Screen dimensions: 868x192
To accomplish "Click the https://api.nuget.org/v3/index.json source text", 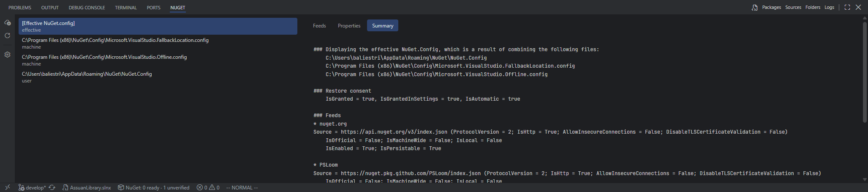I will coord(394,132).
